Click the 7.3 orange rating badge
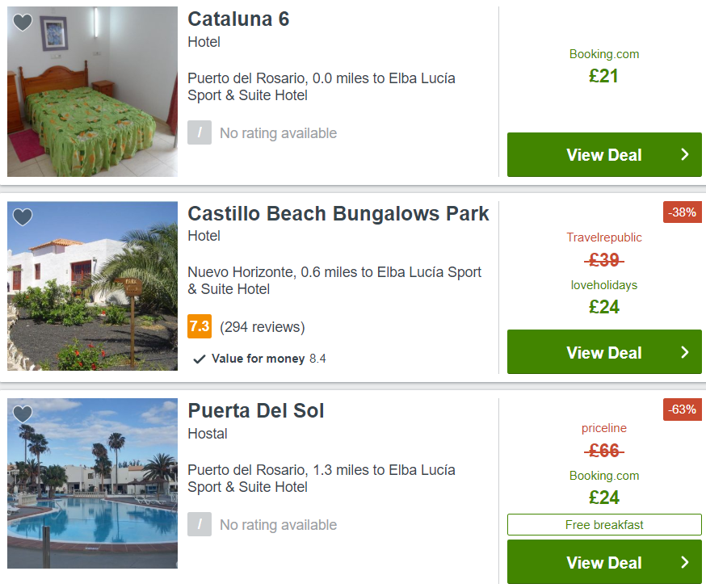The width and height of the screenshot is (706, 588). pos(200,326)
